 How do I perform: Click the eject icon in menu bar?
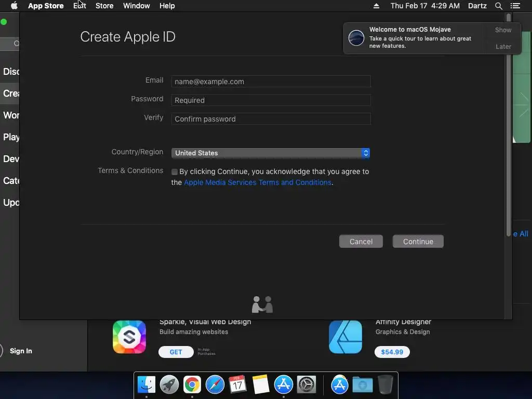[x=376, y=6]
